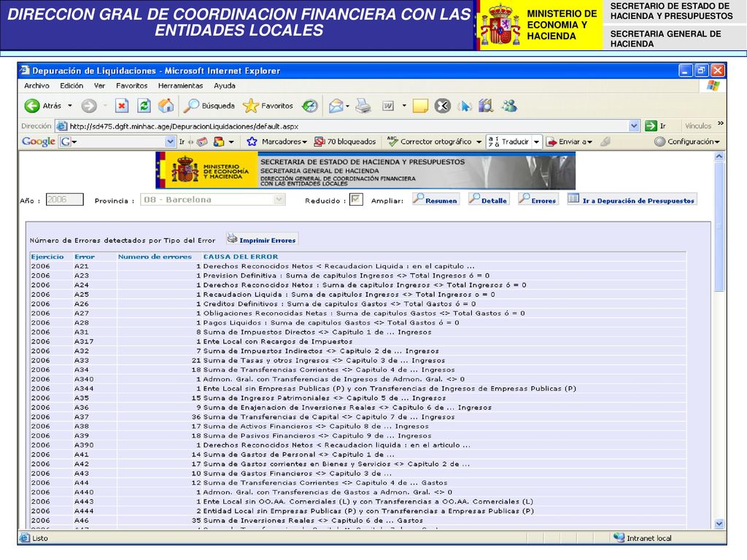This screenshot has width=747, height=560.
Task: Open the address bar dropdown arrow
Action: point(634,126)
